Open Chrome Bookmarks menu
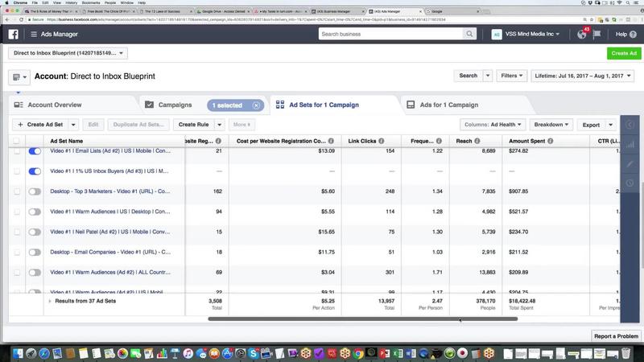Image resolution: width=644 pixels, height=362 pixels. coord(91,2)
